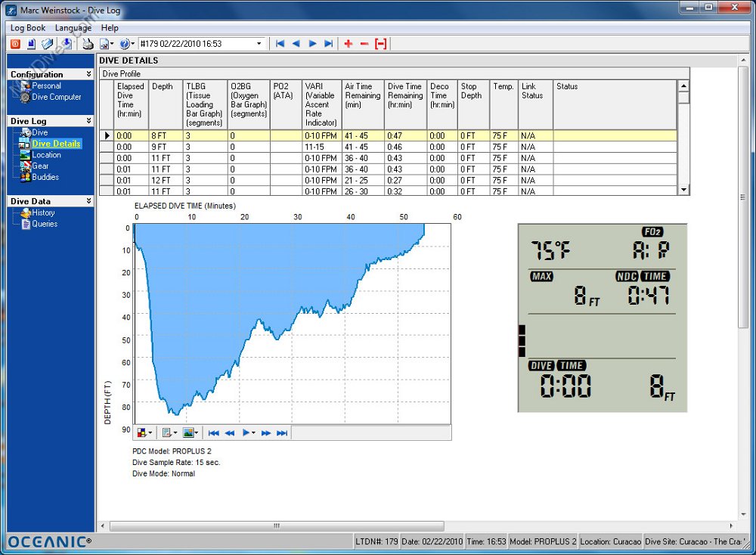Step dive playback backward

pyautogui.click(x=230, y=433)
